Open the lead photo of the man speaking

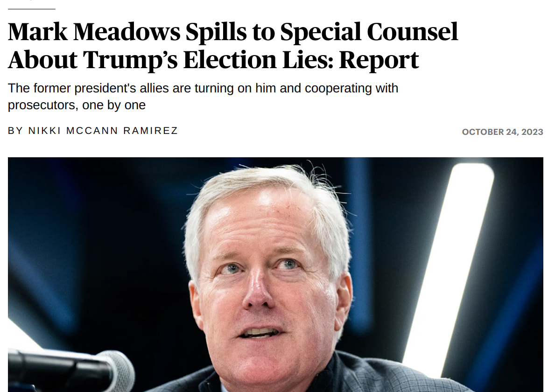pos(275,274)
